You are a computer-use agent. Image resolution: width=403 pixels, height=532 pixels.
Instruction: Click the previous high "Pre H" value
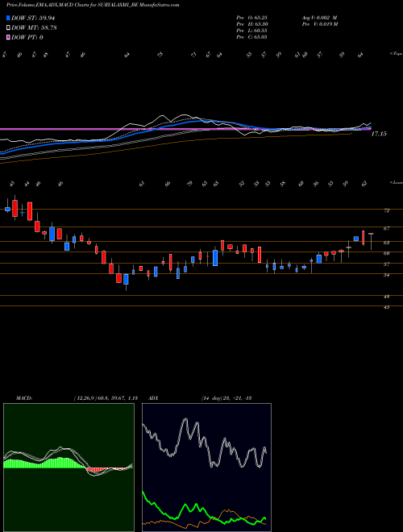pyautogui.click(x=251, y=24)
